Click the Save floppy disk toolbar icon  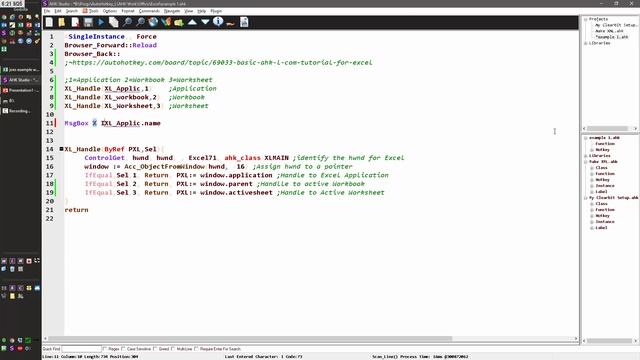[88, 22]
